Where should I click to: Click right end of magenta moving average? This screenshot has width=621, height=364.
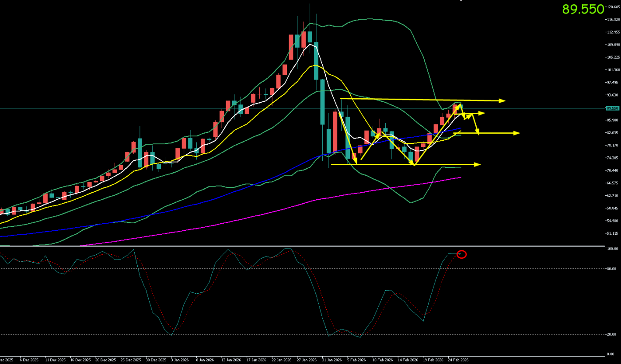(x=461, y=177)
